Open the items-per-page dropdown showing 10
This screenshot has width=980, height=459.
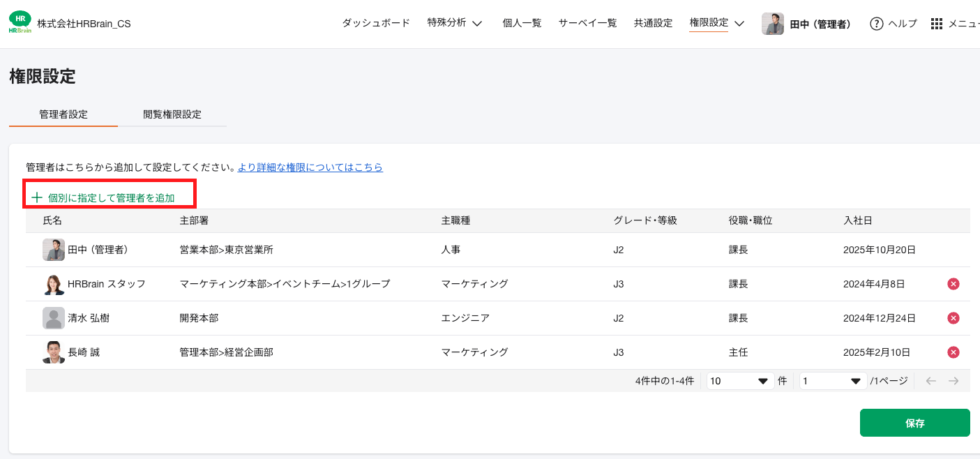point(739,380)
